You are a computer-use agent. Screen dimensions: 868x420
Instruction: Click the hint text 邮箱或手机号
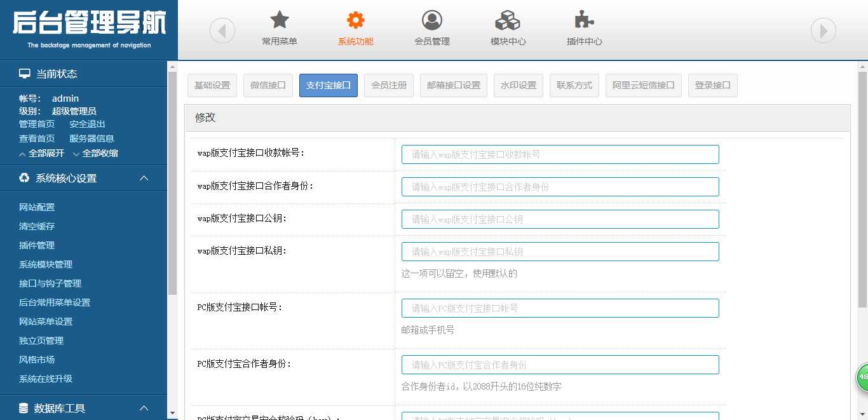click(x=428, y=330)
